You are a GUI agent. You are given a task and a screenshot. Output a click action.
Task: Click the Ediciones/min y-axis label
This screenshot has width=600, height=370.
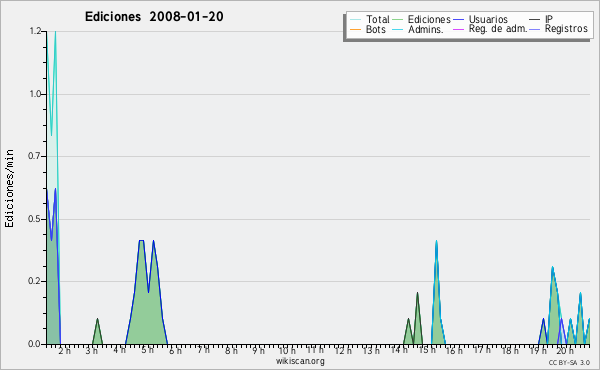tap(9, 188)
